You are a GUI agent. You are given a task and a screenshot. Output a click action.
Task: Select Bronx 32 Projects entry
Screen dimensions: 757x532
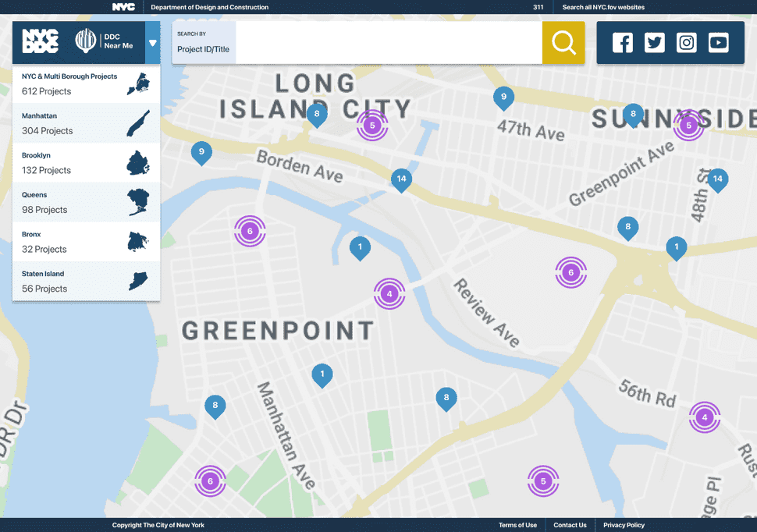coord(86,242)
